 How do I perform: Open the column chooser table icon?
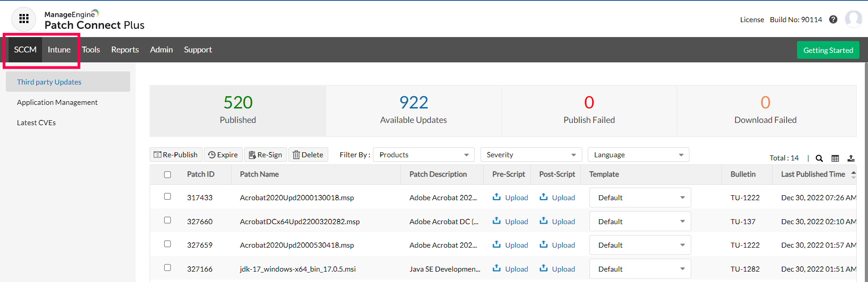(x=835, y=158)
